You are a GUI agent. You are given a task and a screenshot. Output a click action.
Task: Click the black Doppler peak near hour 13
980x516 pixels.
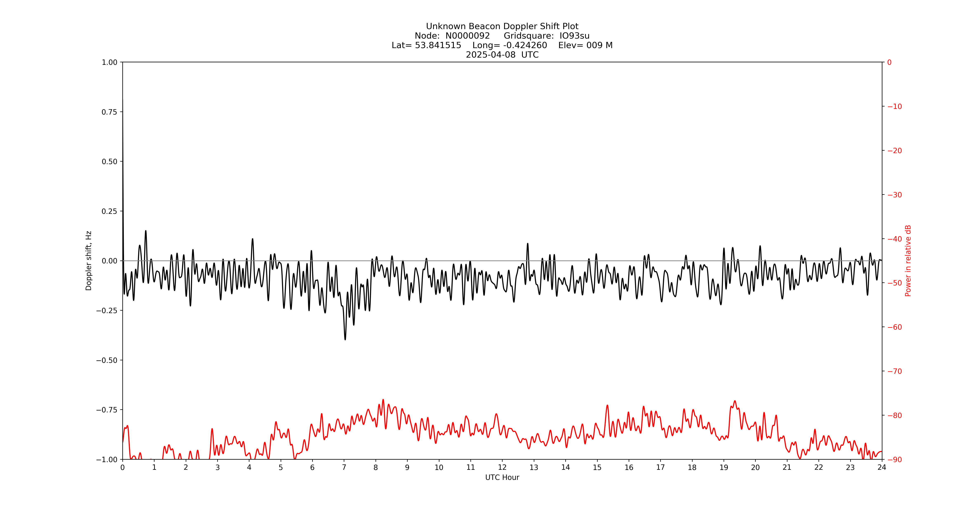(528, 244)
